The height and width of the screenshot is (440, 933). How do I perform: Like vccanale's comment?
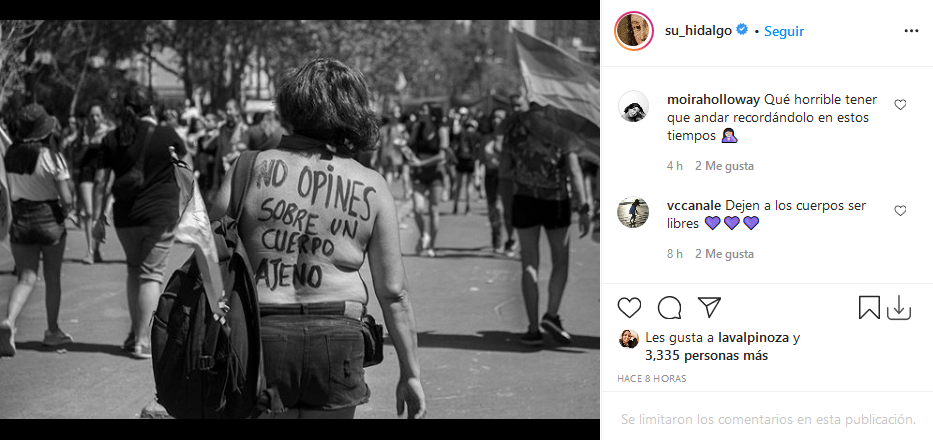900,211
